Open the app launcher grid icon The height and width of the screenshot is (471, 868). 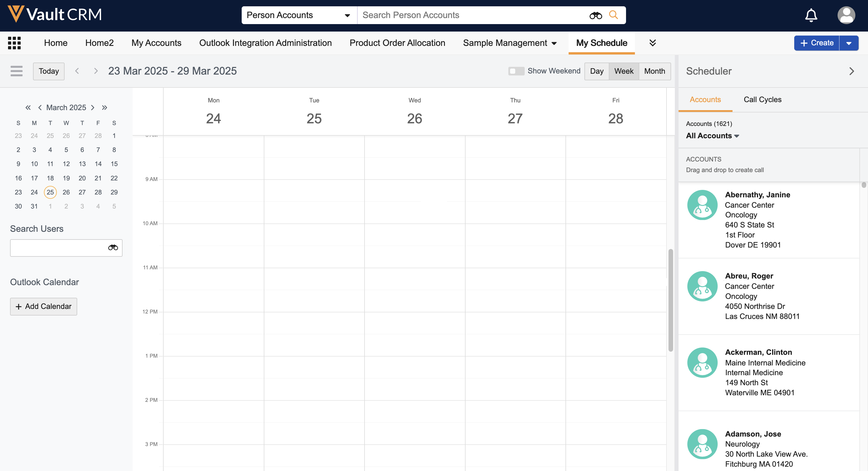[14, 43]
